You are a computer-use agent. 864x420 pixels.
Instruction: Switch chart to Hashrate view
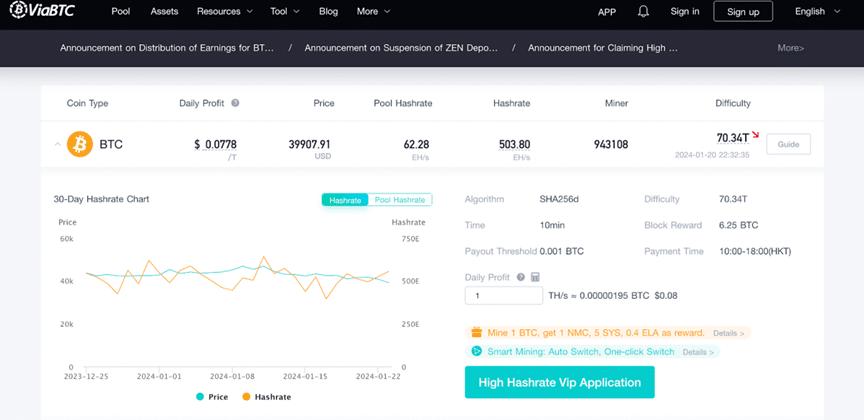point(345,200)
